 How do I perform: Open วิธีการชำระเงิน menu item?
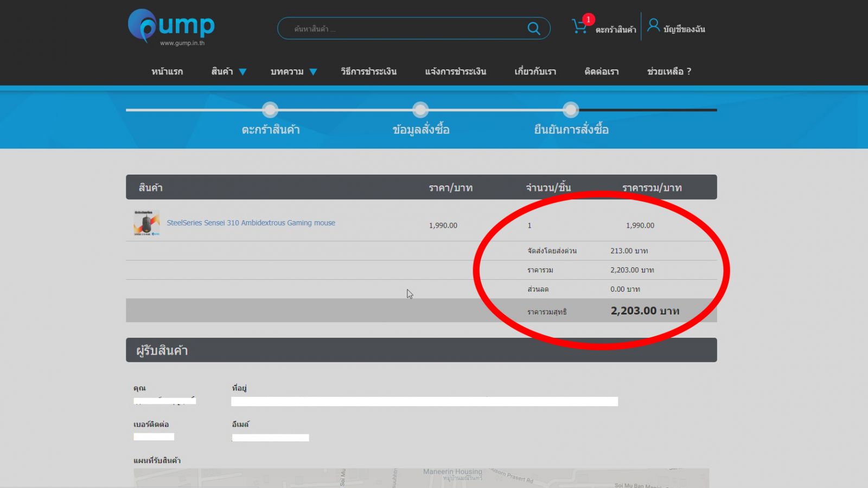tap(368, 72)
